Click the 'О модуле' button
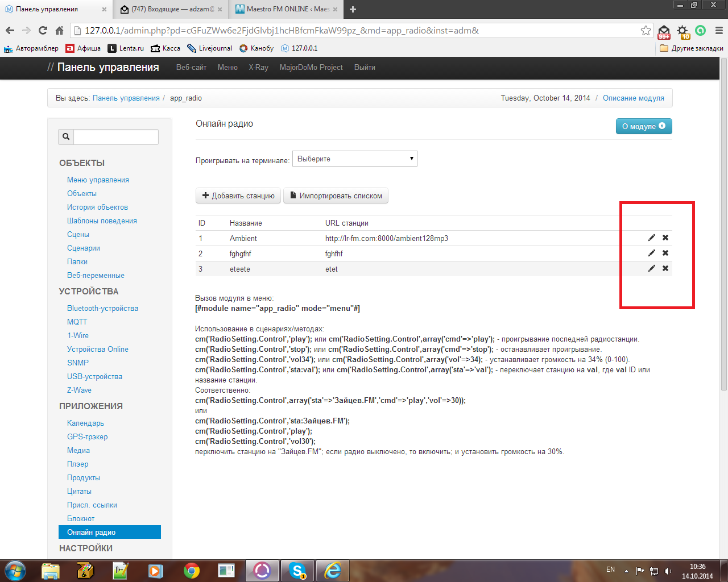The height and width of the screenshot is (582, 728). [644, 126]
